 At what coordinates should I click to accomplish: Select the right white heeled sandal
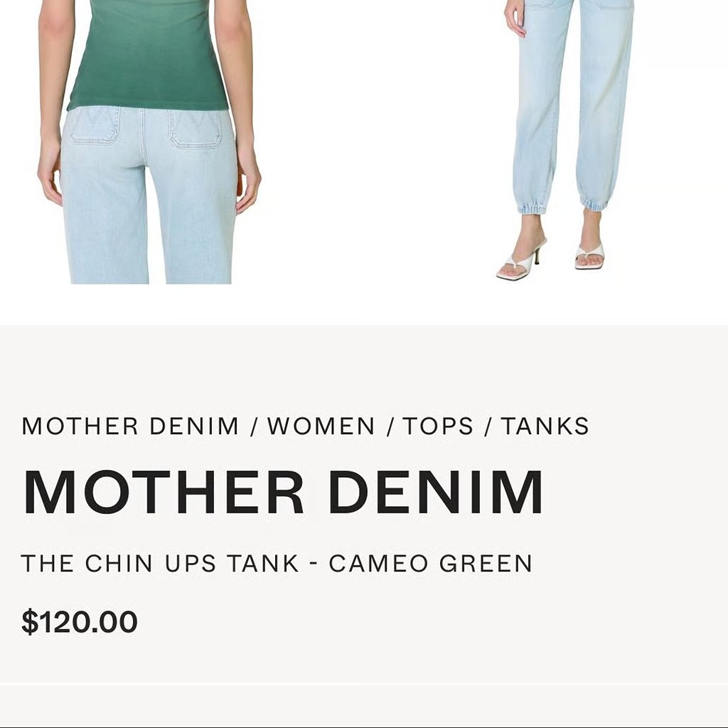[x=589, y=257]
